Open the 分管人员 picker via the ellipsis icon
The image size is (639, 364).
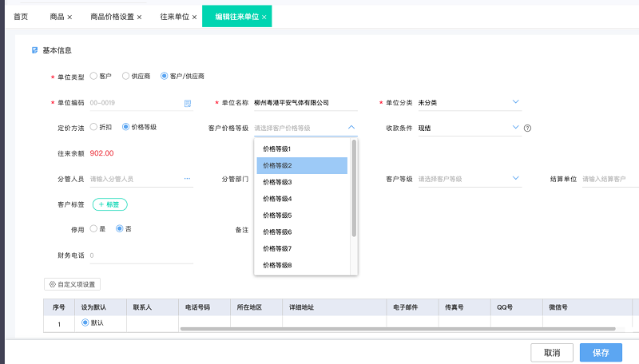[x=187, y=179]
